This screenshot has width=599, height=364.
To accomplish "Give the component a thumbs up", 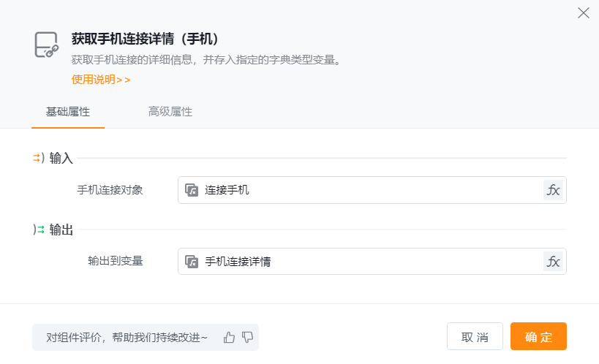I will pyautogui.click(x=230, y=337).
